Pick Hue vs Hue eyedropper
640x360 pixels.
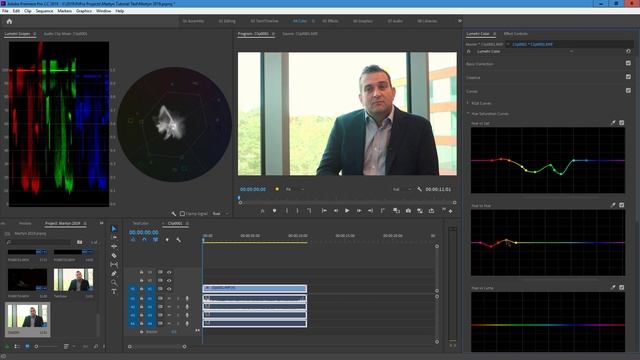pyautogui.click(x=613, y=205)
